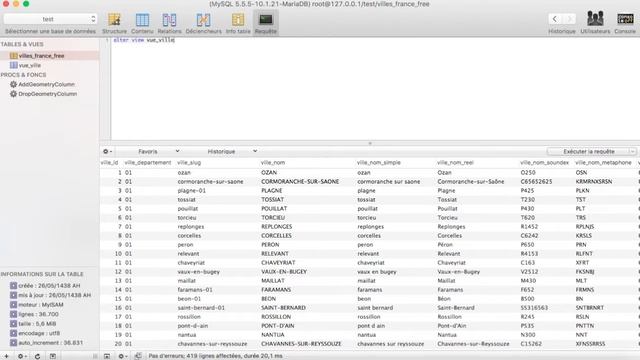
Task: Open the Relations view
Action: click(169, 23)
